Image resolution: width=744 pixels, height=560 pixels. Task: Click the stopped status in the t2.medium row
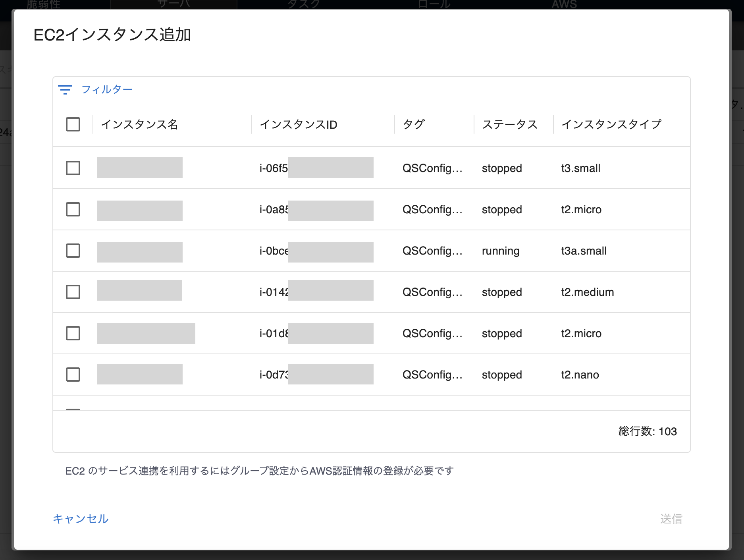pyautogui.click(x=502, y=292)
